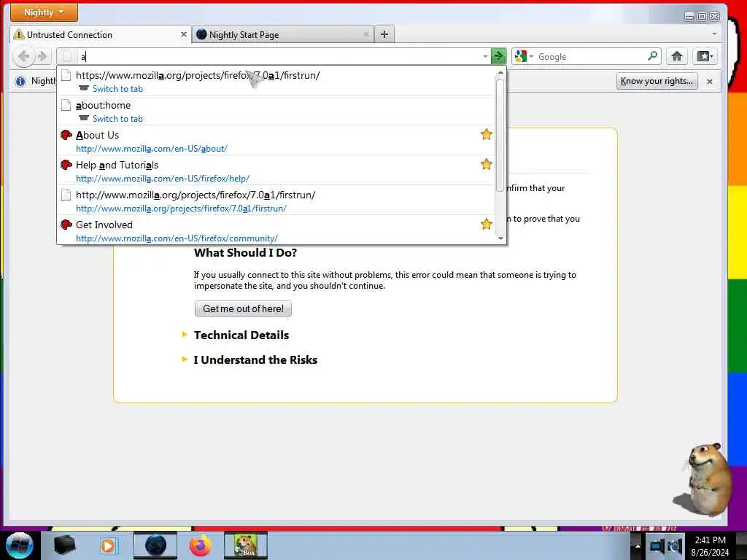The height and width of the screenshot is (560, 747).
Task: Click the mozilla.com/en-US/about/ URL
Action: coord(152,149)
